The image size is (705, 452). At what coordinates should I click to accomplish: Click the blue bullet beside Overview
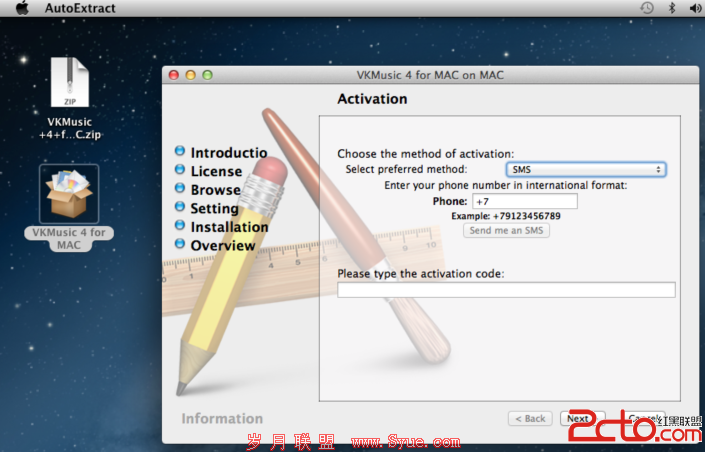[x=180, y=243]
